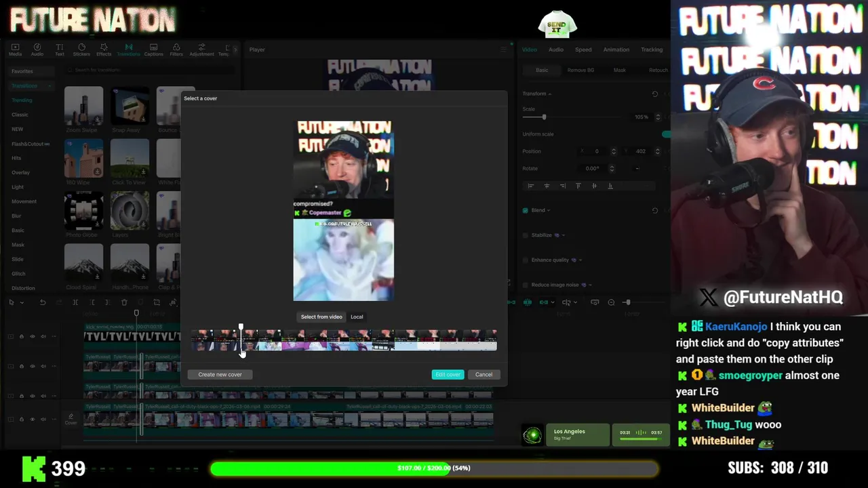Image resolution: width=868 pixels, height=488 pixels.
Task: Reset the Blend settings
Action: (654, 210)
